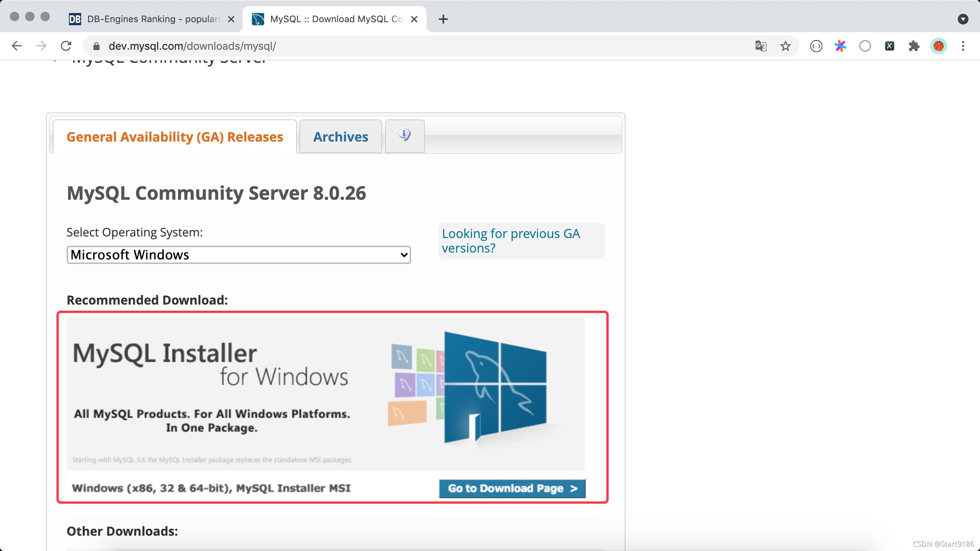Expand the tab search arrow in title bar

tap(963, 19)
